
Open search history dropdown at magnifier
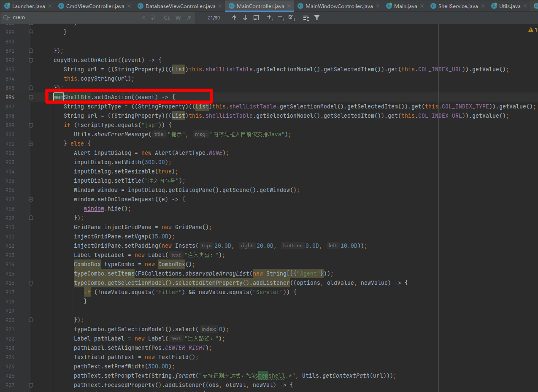tap(7, 18)
